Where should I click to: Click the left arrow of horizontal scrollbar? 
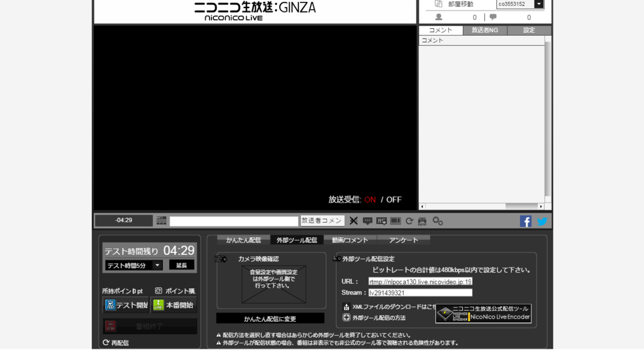pos(422,206)
